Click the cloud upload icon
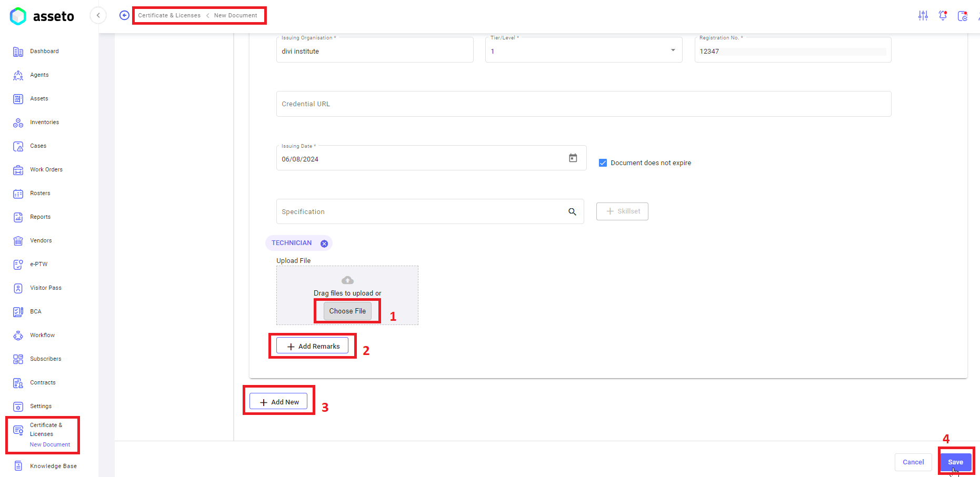Viewport: 980px width, 477px height. (347, 280)
